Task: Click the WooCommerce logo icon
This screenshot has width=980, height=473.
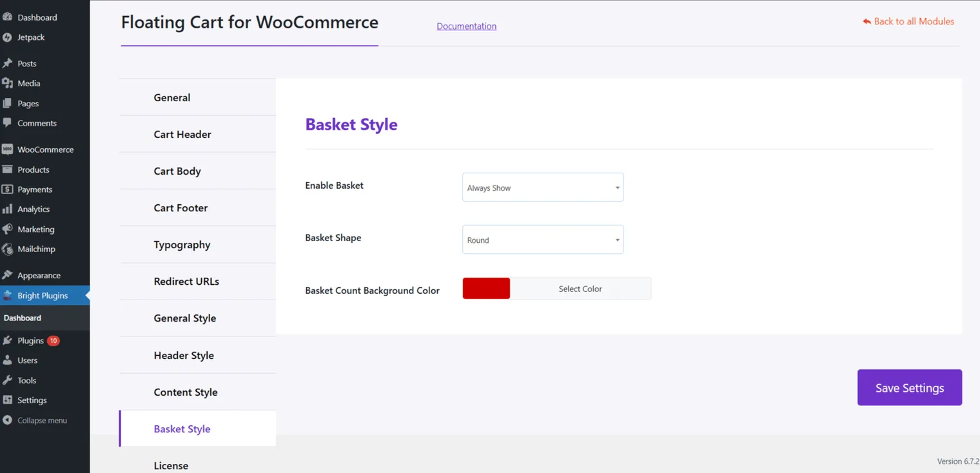Action: pos(8,150)
